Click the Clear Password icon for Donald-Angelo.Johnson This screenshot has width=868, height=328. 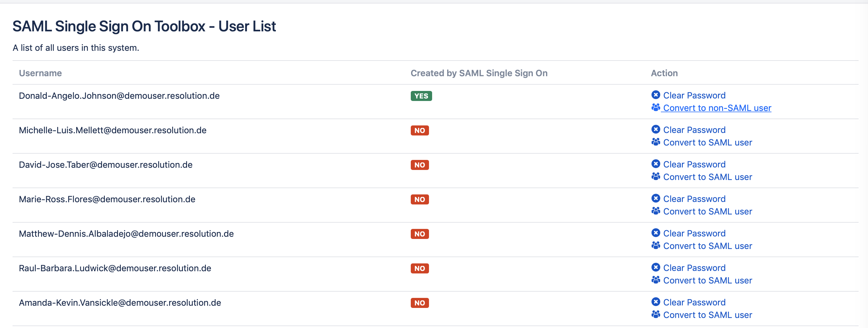pos(655,95)
